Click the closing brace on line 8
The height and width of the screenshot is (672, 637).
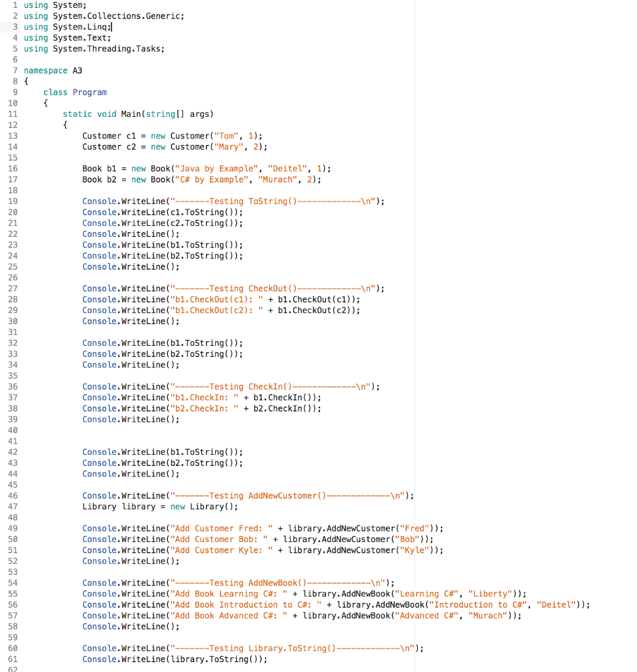[26, 81]
